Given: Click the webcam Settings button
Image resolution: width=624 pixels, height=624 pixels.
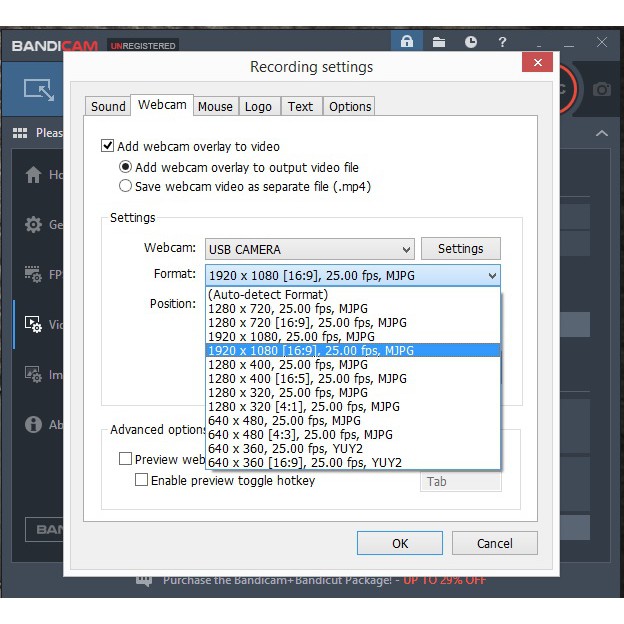Looking at the screenshot, I should pyautogui.click(x=460, y=249).
